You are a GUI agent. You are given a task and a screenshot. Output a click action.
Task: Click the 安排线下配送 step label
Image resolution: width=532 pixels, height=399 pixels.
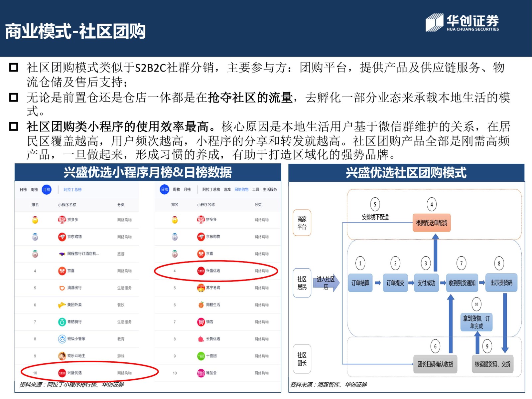click(x=375, y=217)
